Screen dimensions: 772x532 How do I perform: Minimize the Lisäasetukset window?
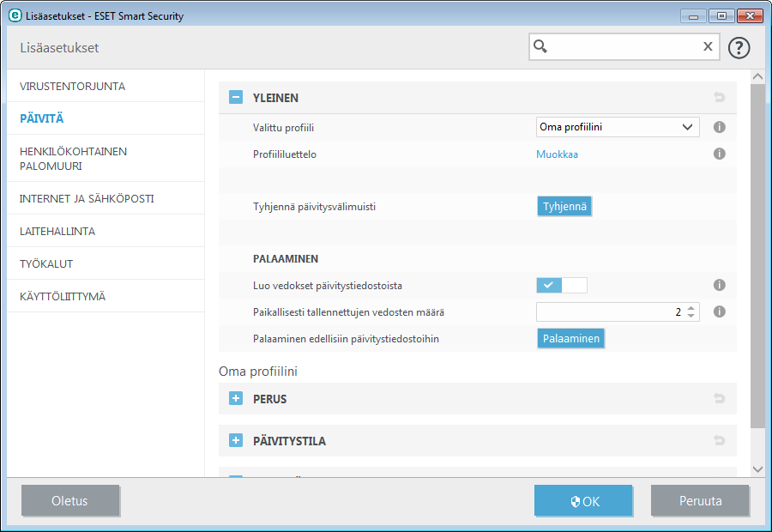pos(693,16)
